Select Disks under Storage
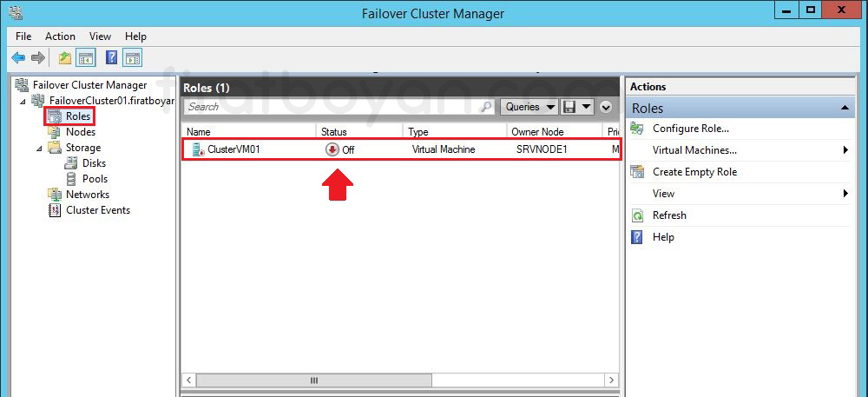The width and height of the screenshot is (868, 397). (94, 162)
